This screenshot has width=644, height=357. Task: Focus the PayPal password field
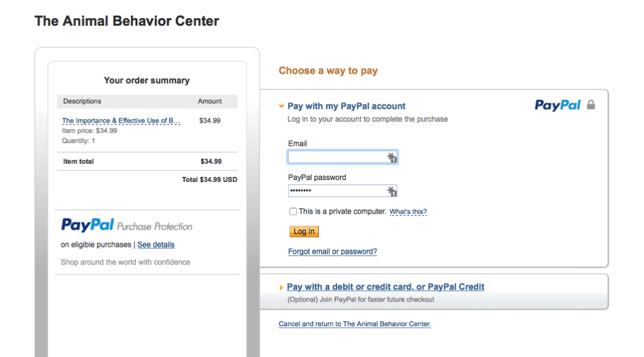click(x=337, y=191)
